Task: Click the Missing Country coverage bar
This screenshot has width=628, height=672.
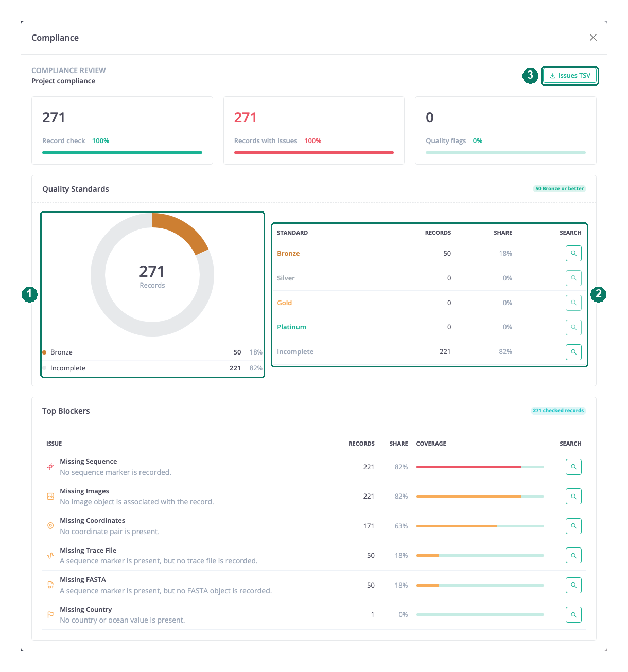Action: coord(480,614)
